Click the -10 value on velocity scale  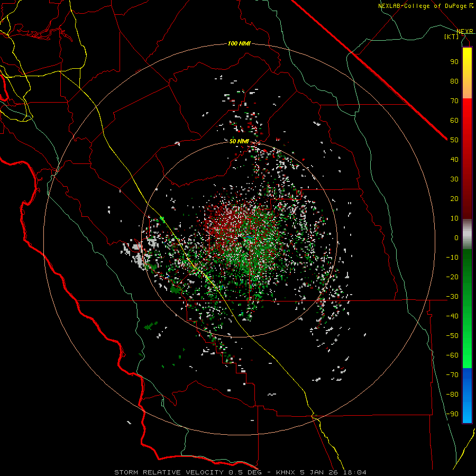point(452,258)
